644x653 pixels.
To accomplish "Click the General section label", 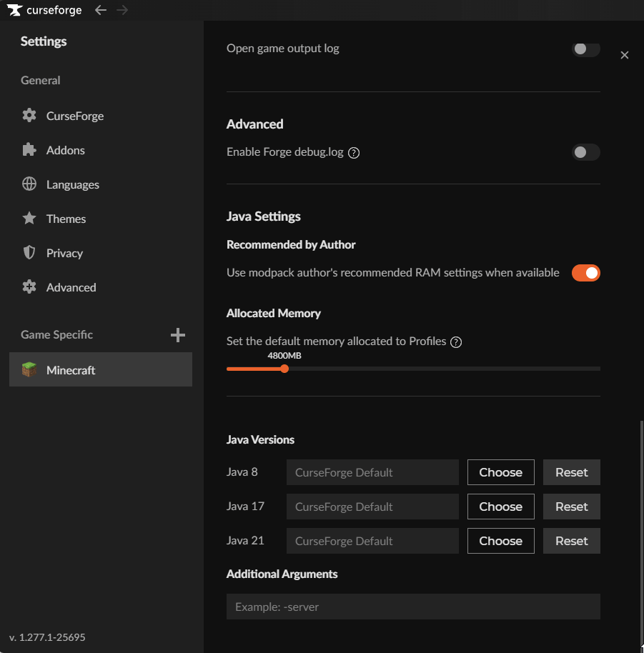I will point(41,81).
